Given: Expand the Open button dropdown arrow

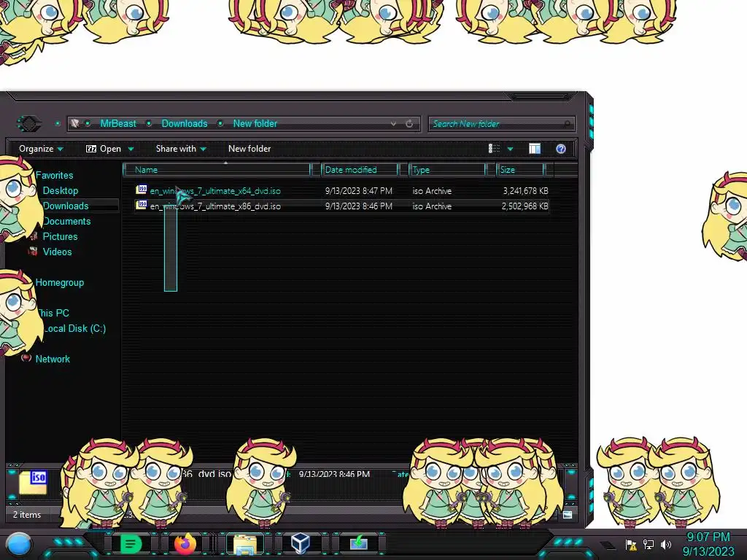Looking at the screenshot, I should pyautogui.click(x=131, y=149).
